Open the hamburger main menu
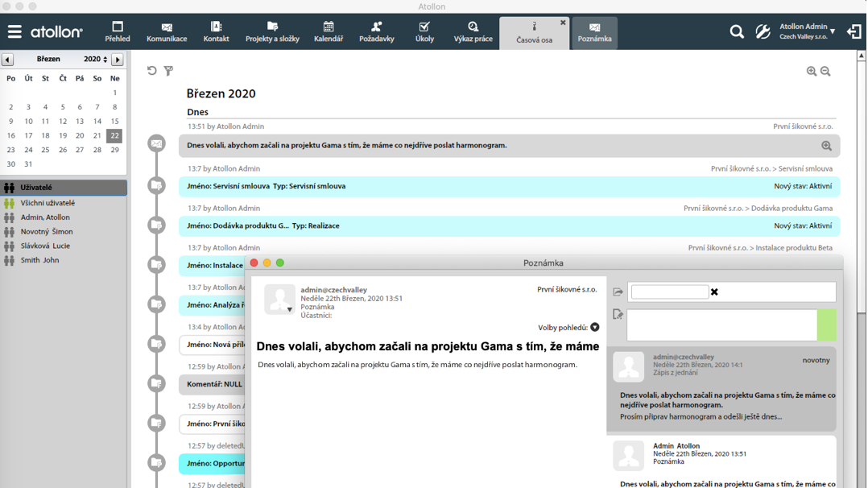Image resolution: width=868 pixels, height=488 pixels. point(14,32)
